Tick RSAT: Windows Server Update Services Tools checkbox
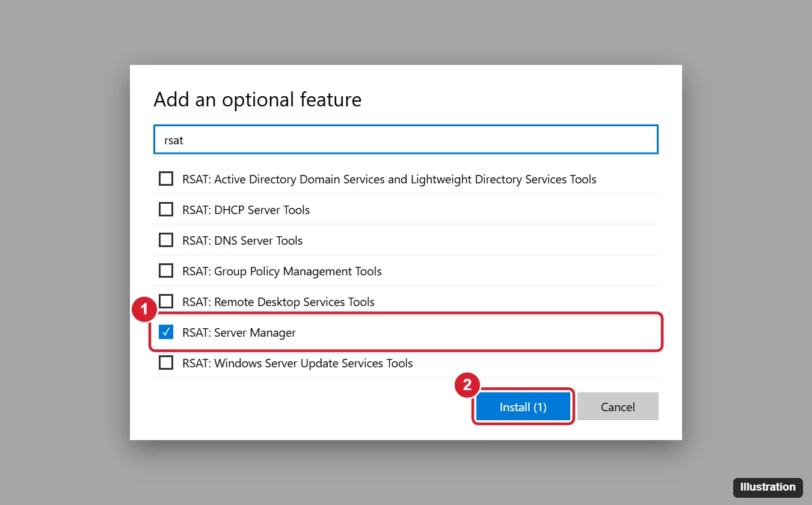Screen dimensions: 812x505 tap(166, 363)
